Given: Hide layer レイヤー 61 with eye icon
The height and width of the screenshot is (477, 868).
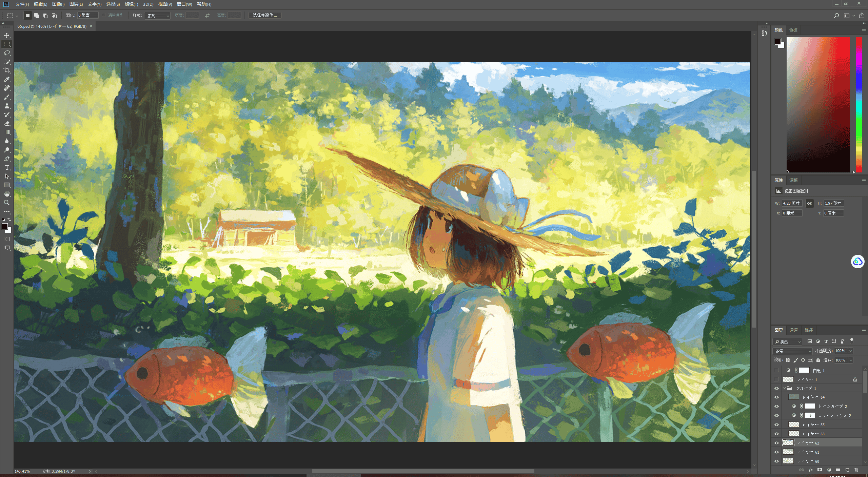Looking at the screenshot, I should pyautogui.click(x=776, y=452).
